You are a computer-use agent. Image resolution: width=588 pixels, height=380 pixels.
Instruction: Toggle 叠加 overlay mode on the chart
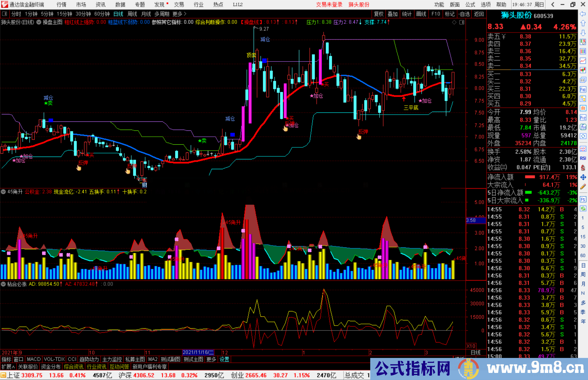point(393,14)
